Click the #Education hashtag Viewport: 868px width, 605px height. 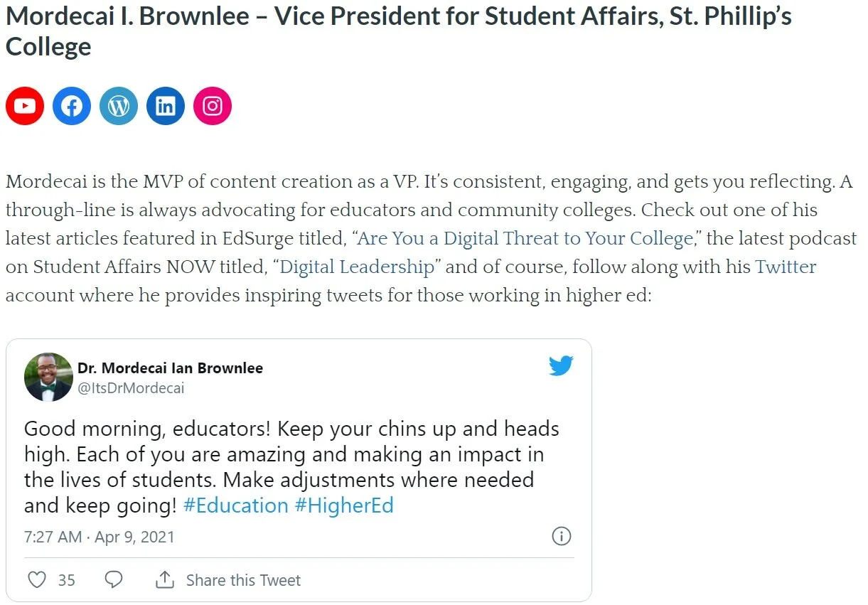[x=235, y=505]
